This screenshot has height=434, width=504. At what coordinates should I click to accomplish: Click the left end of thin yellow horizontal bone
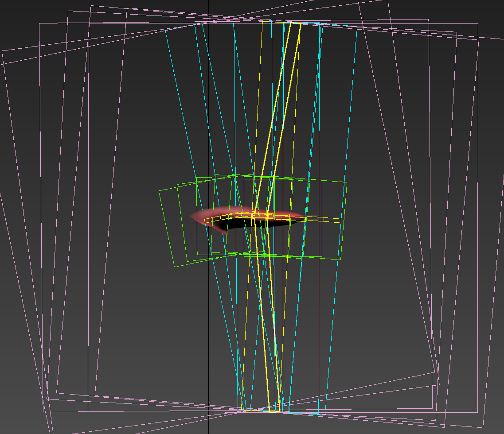tap(205, 220)
